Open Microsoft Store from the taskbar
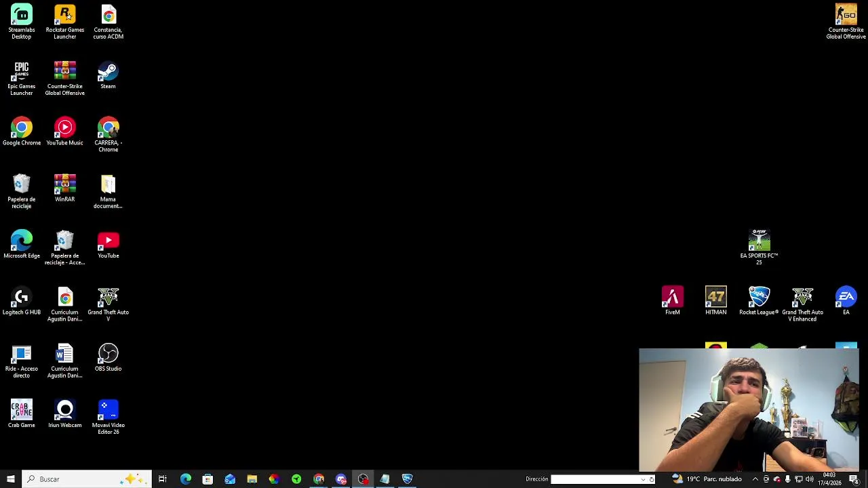The width and height of the screenshot is (868, 488). pos(208,479)
